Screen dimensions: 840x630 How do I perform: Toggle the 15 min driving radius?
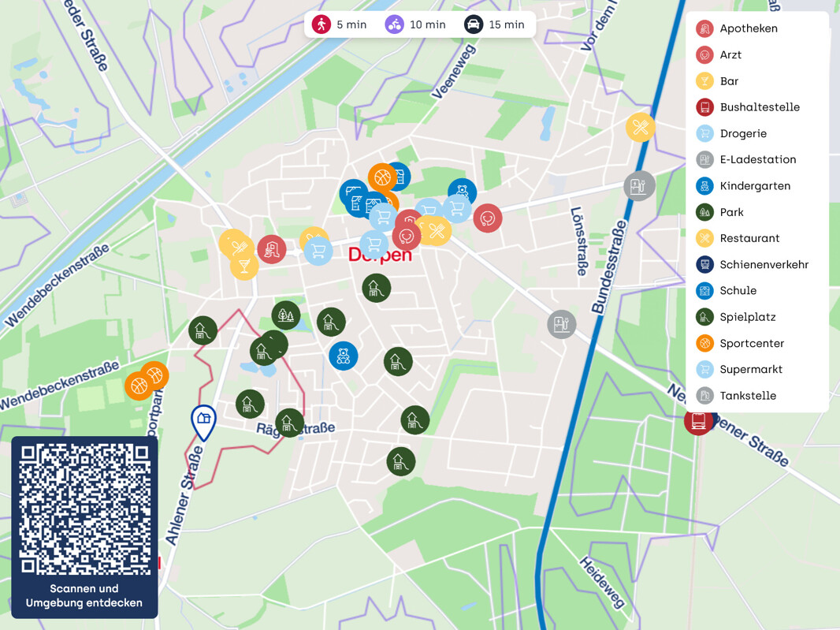coord(494,24)
